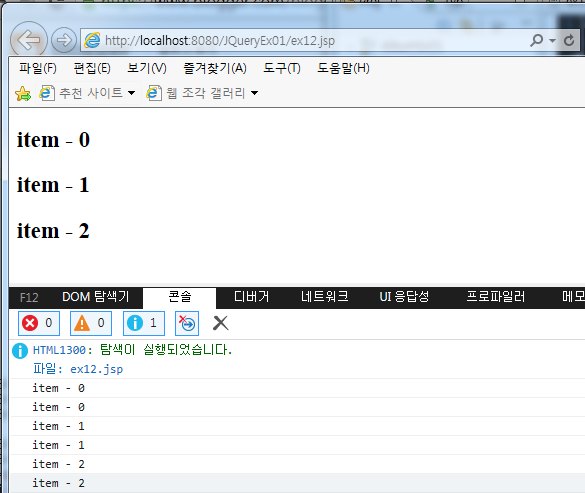The width and height of the screenshot is (585, 493).
Task: Expand the 웹 조각 갤러리 dropdown arrow
Action: [x=254, y=93]
